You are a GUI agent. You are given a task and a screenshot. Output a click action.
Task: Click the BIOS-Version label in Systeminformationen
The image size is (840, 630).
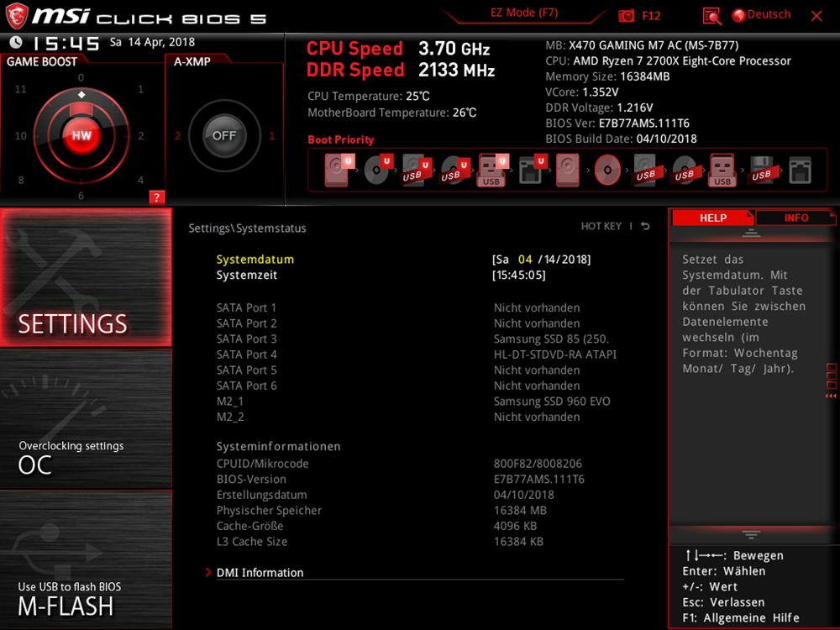(251, 479)
